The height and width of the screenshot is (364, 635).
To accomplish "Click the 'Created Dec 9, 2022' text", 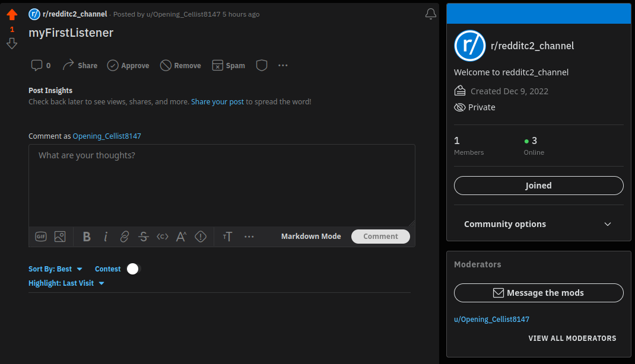I will click(509, 91).
